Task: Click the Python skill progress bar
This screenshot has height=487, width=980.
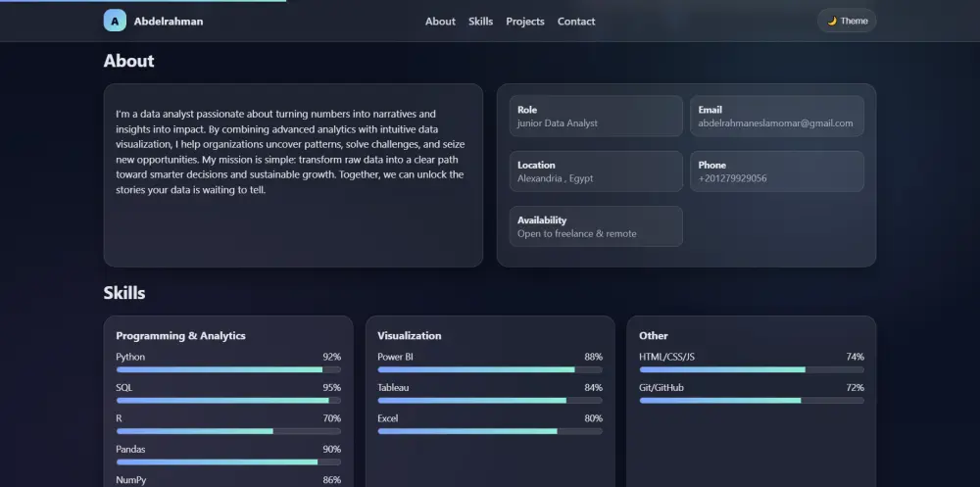Action: coord(228,369)
